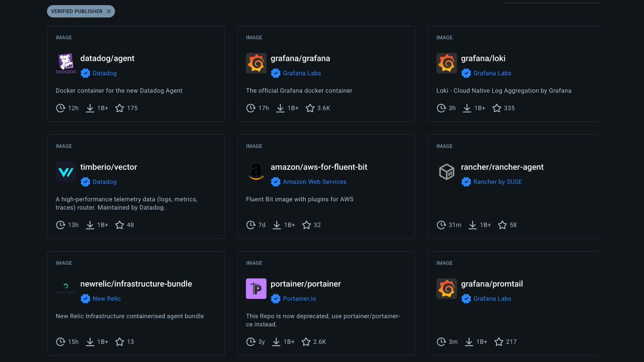Click the Grafana logo on grafana/grafana card
Viewport: 644px width, 362px height.
[x=257, y=63]
